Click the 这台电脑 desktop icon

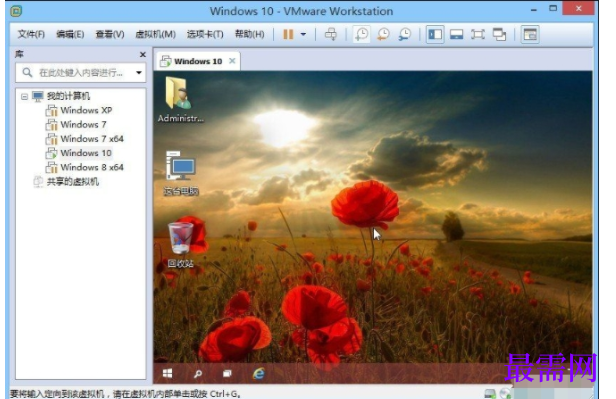pos(180,173)
